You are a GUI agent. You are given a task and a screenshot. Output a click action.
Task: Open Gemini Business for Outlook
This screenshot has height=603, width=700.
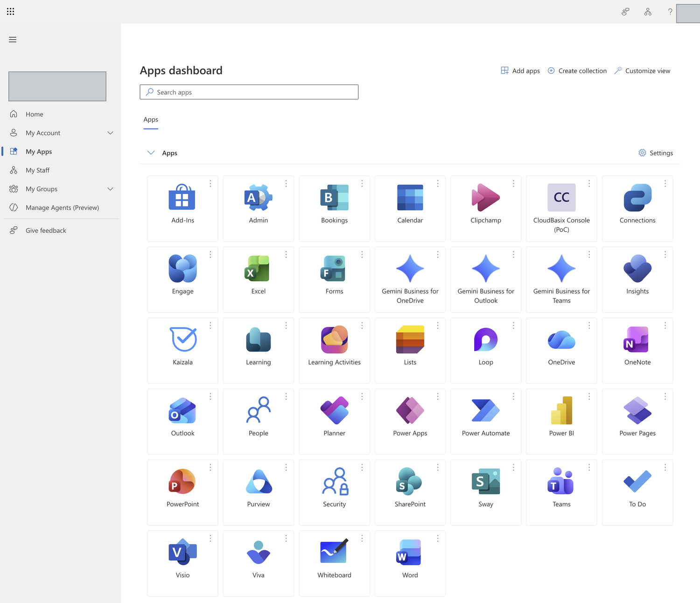(x=486, y=279)
